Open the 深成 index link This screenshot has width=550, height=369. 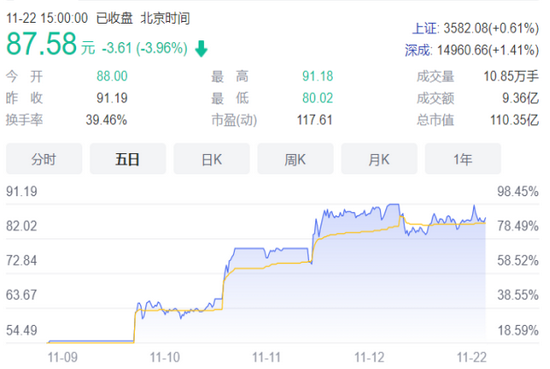pos(418,50)
